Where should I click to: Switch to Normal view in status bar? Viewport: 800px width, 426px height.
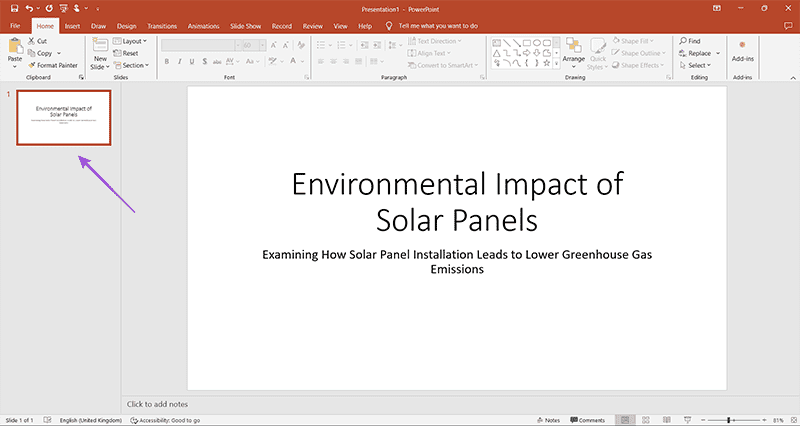tap(624, 420)
